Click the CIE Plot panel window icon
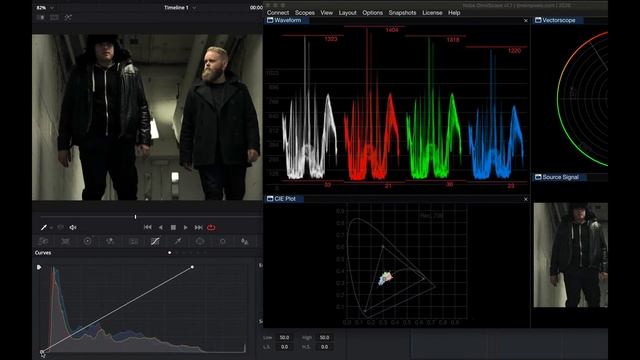Viewport: 640px width, 360px height. pos(270,199)
